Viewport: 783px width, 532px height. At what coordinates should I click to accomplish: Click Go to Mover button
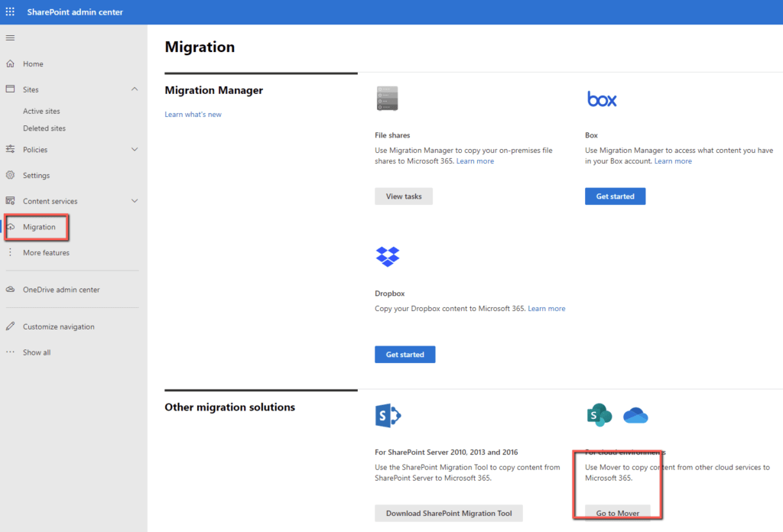pos(618,513)
